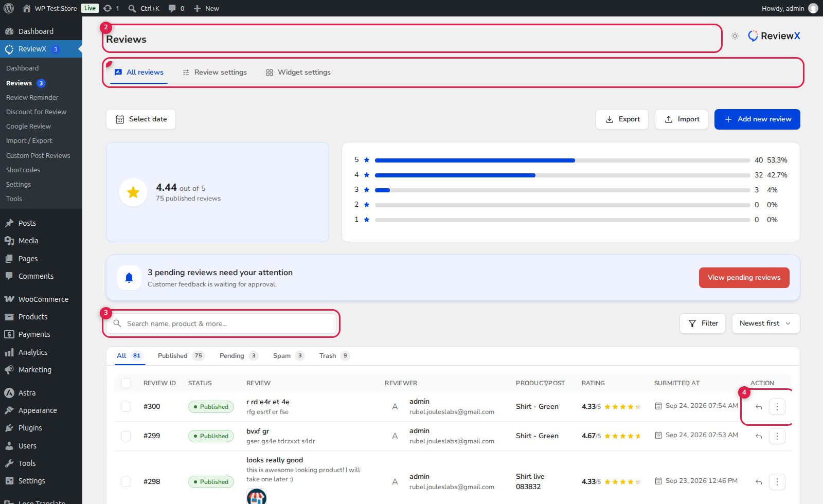Click reply arrow for review #298
823x504 pixels.
pos(759,482)
